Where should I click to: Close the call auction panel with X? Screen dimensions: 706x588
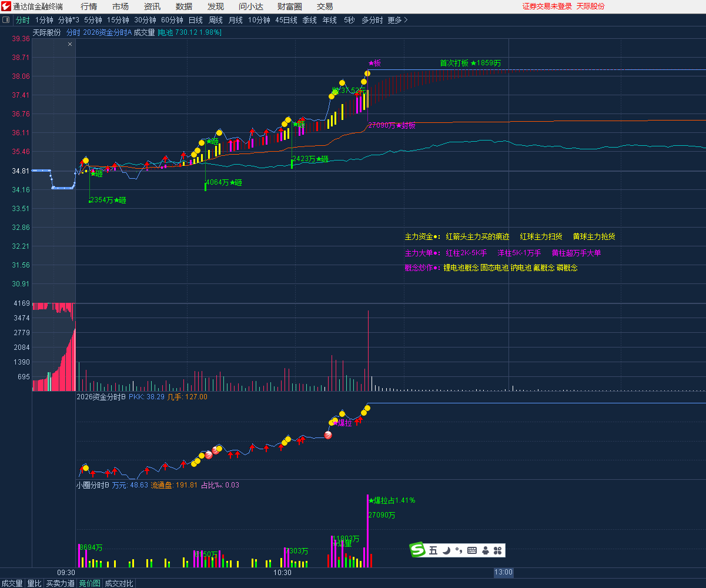click(x=70, y=44)
